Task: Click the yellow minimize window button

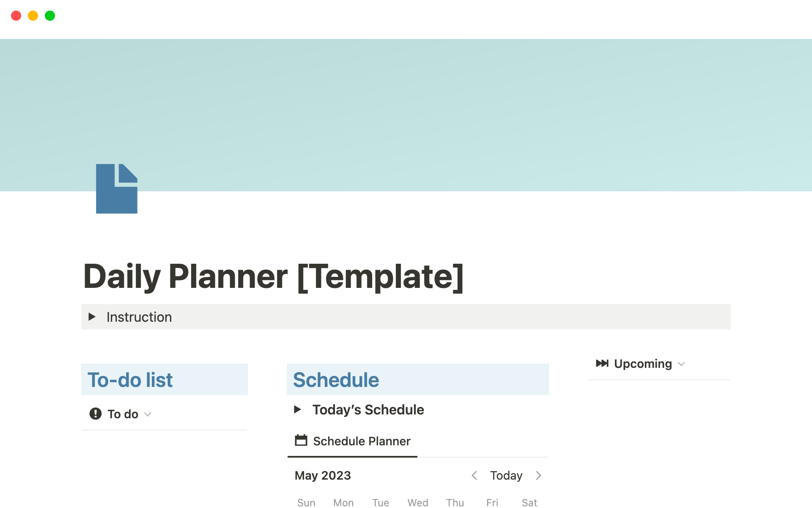Action: pos(33,16)
